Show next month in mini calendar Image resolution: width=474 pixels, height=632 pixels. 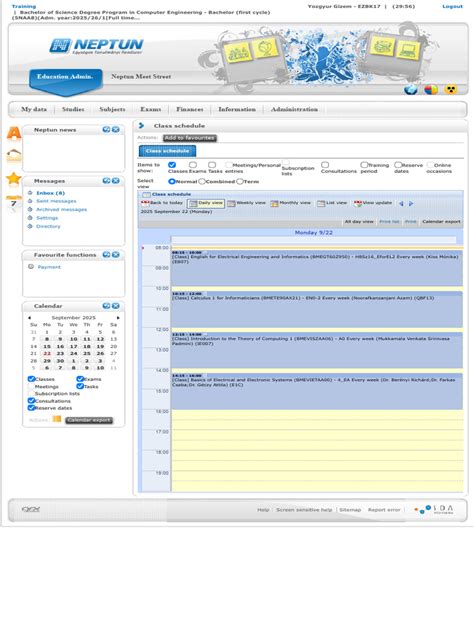point(118,318)
